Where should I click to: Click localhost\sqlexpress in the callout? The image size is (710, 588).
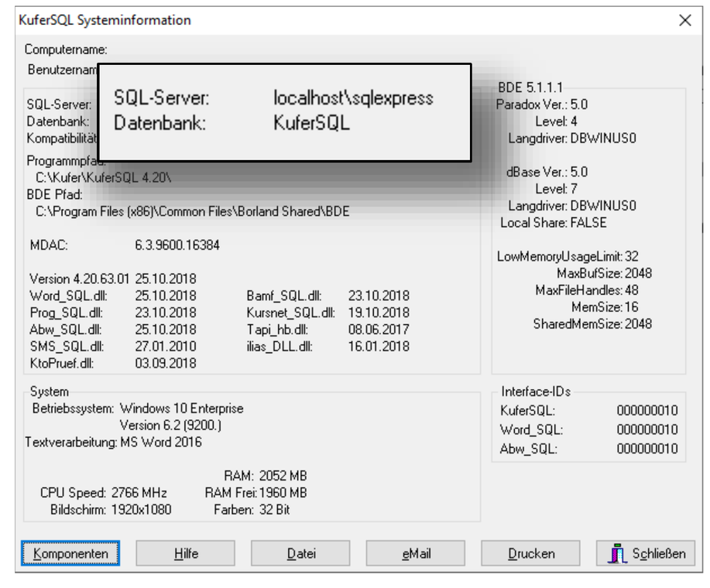click(x=353, y=98)
